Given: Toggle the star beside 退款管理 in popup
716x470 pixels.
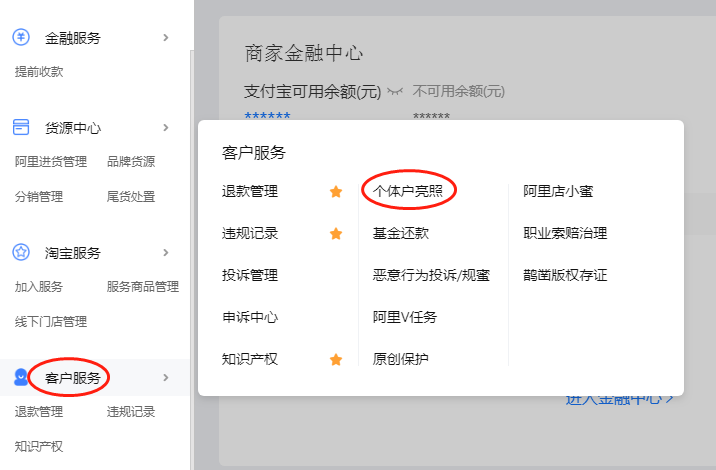Looking at the screenshot, I should 336,191.
